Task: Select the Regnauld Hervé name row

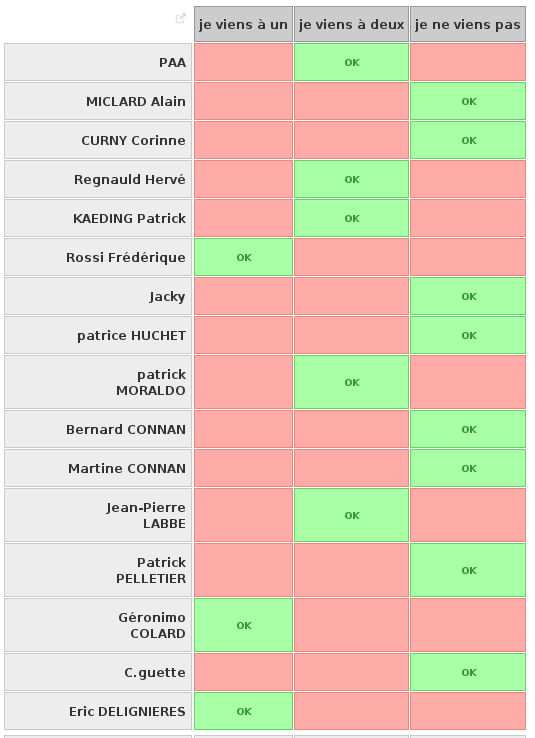Action: point(98,179)
